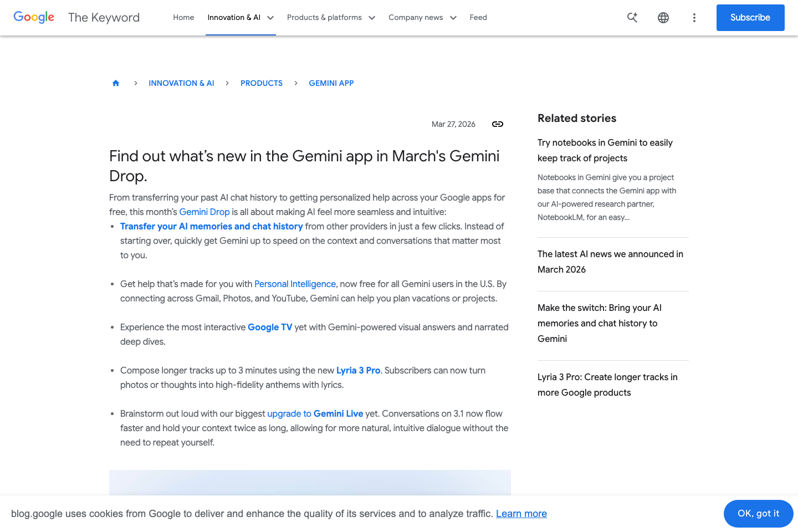798x532 pixels.
Task: Open the AI search icon
Action: point(632,18)
